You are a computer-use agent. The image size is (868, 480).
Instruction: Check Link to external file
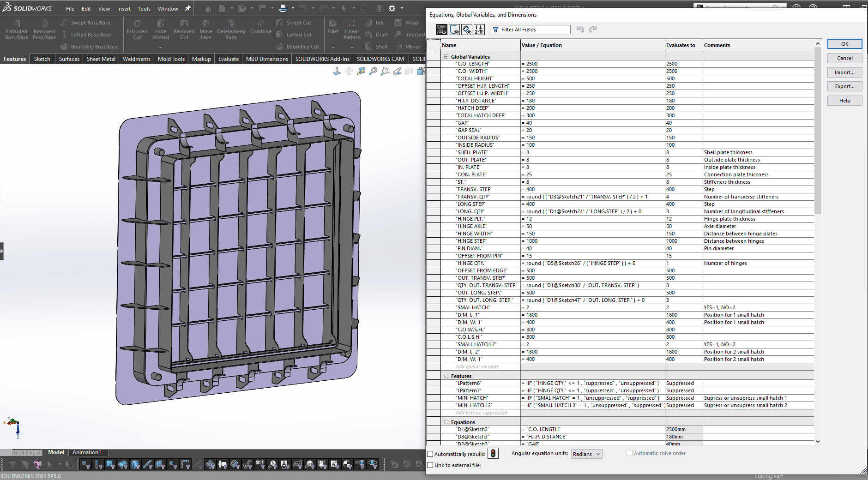430,465
